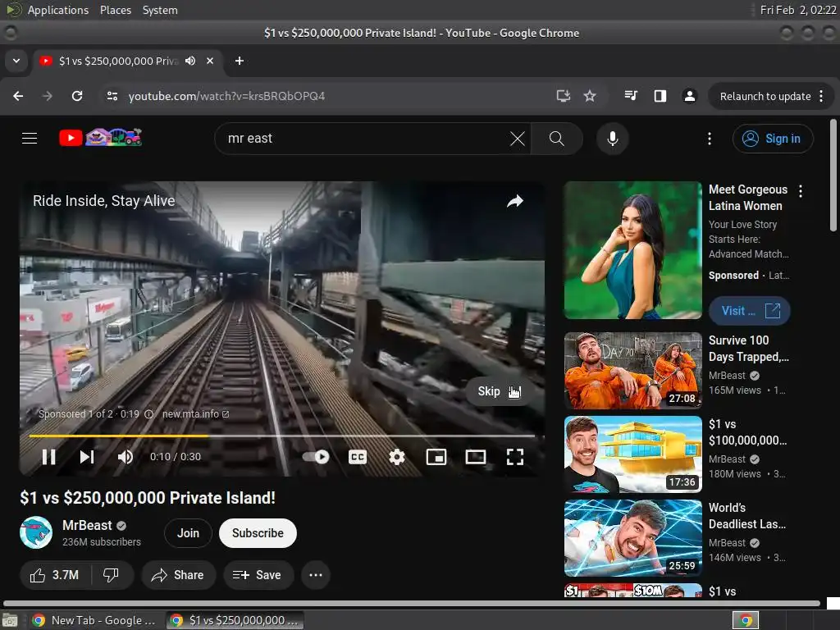The image size is (840, 630).
Task: Visit the sponsored ad site
Action: click(x=750, y=311)
